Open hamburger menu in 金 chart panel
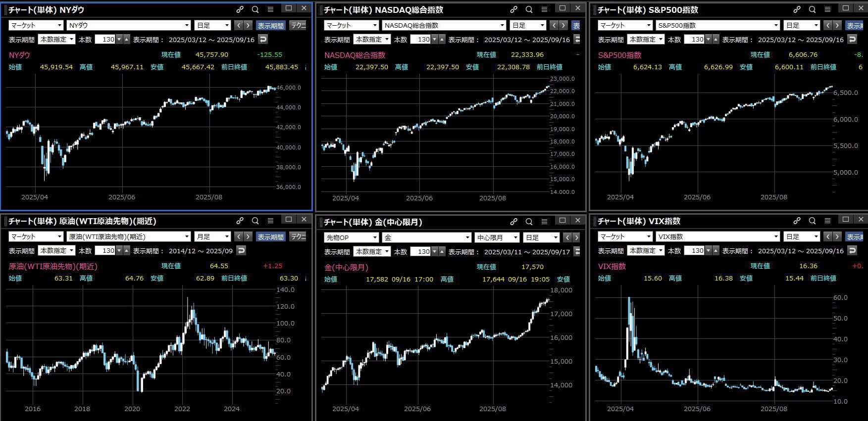 pyautogui.click(x=544, y=221)
